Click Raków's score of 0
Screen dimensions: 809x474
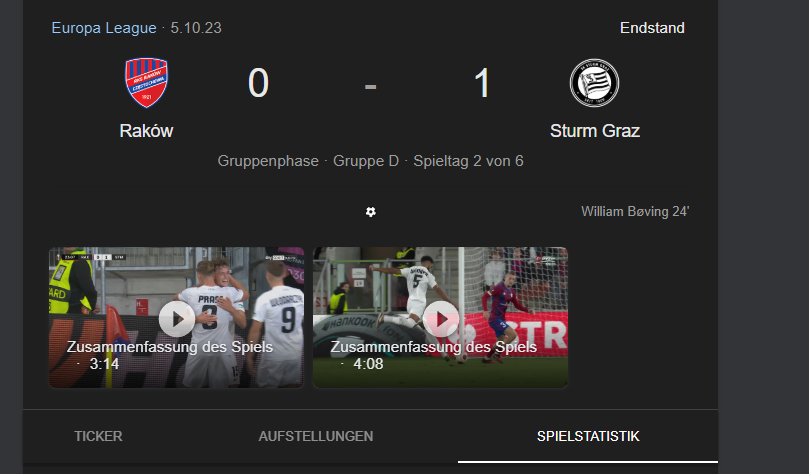(x=258, y=83)
